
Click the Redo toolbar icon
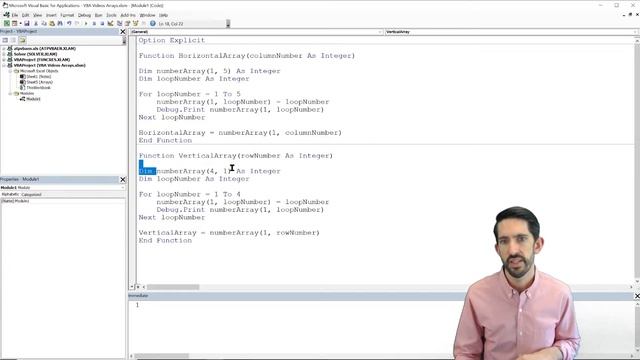point(77,24)
